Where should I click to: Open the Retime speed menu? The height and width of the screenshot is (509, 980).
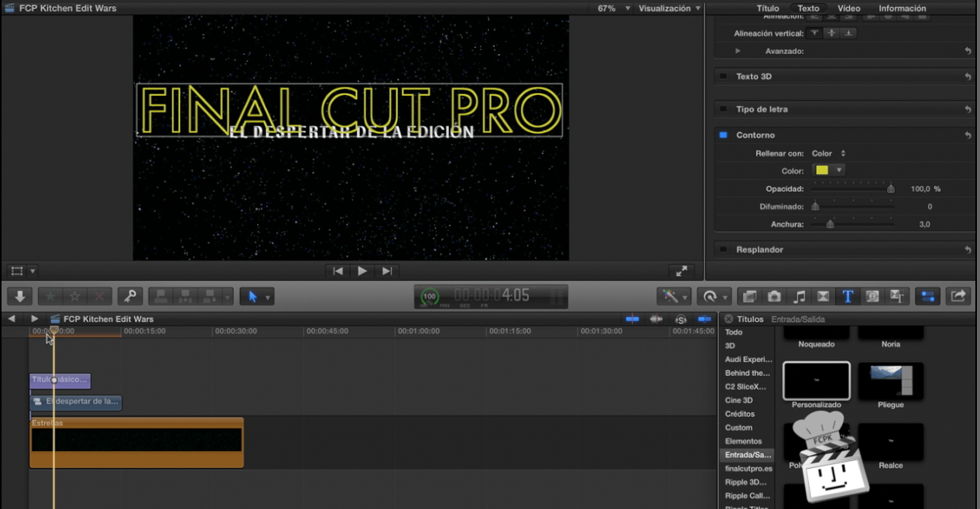[714, 296]
